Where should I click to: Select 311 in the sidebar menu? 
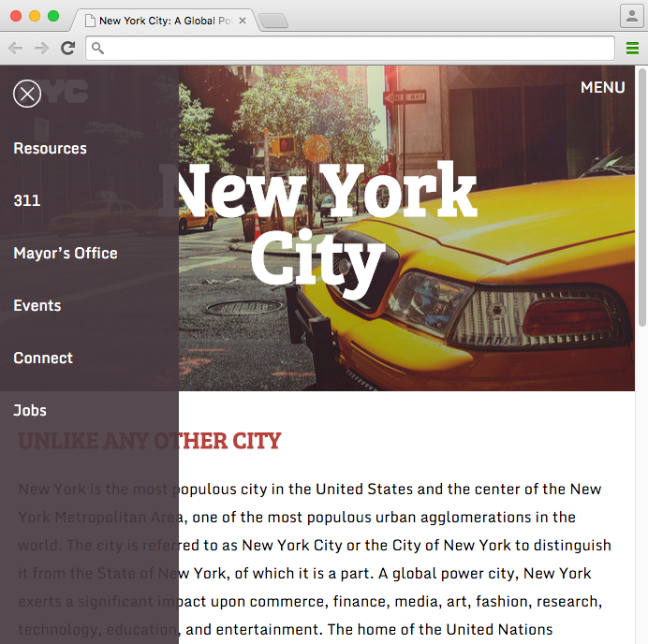27,201
